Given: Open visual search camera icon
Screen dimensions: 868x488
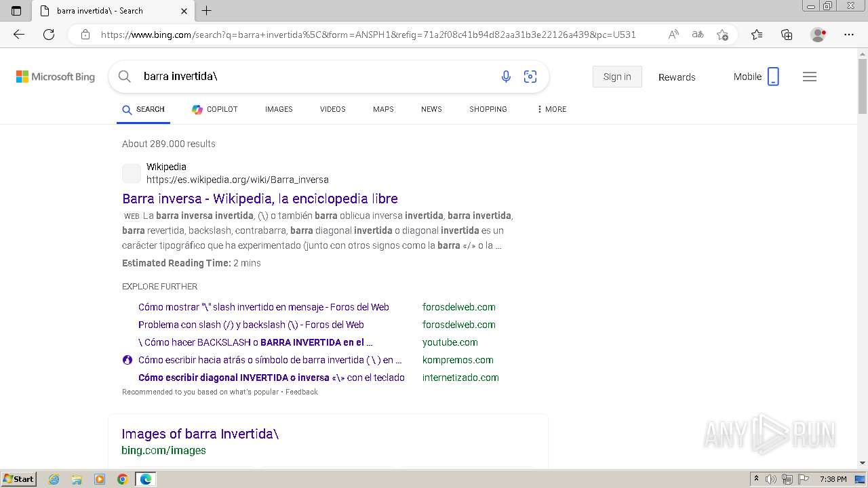Looking at the screenshot, I should [530, 77].
